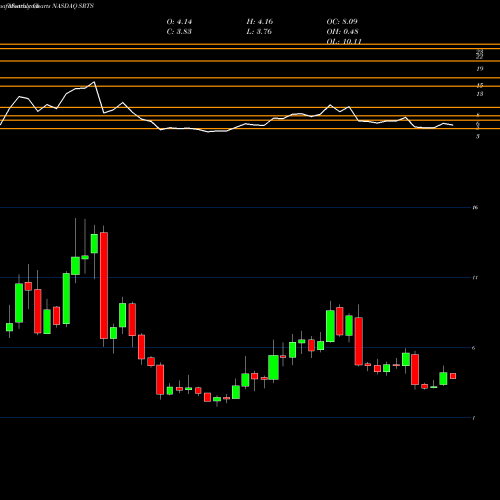Click the last red candlestick on the right

pyautogui.click(x=453, y=376)
